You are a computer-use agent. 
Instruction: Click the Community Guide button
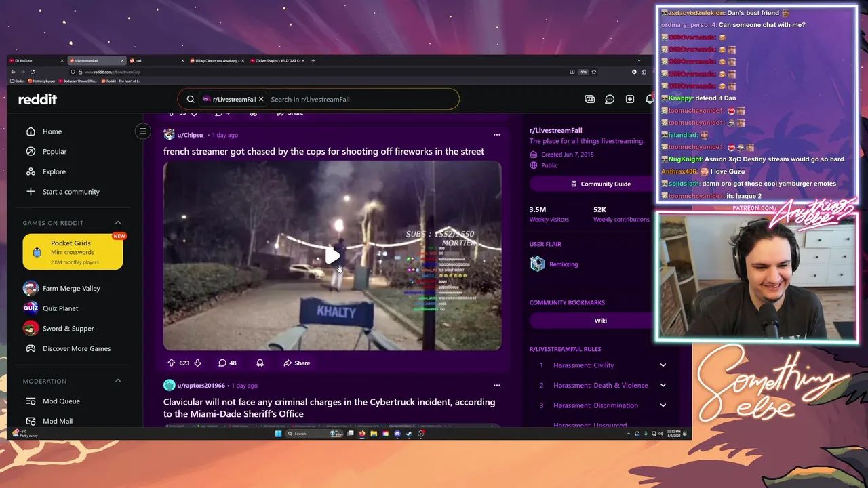coord(600,184)
